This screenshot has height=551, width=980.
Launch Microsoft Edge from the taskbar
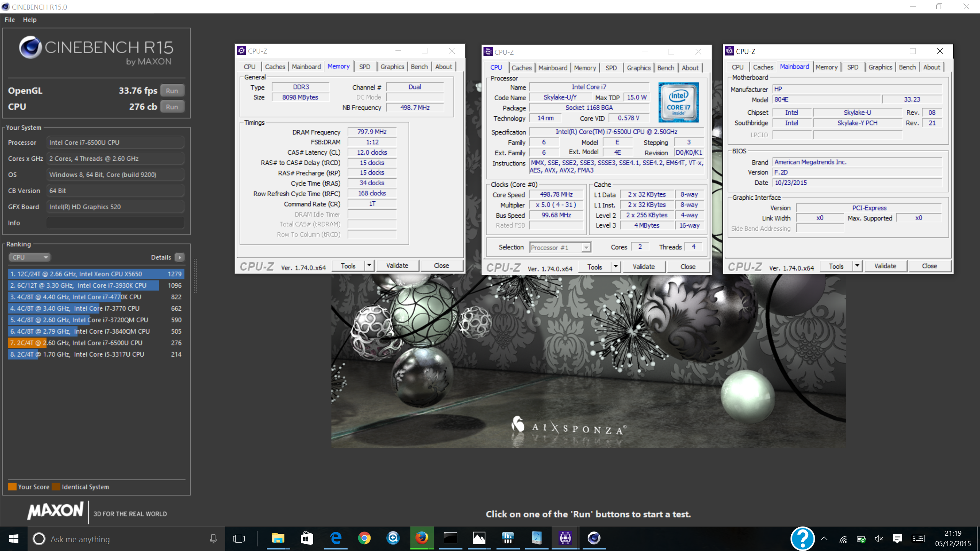click(x=336, y=538)
